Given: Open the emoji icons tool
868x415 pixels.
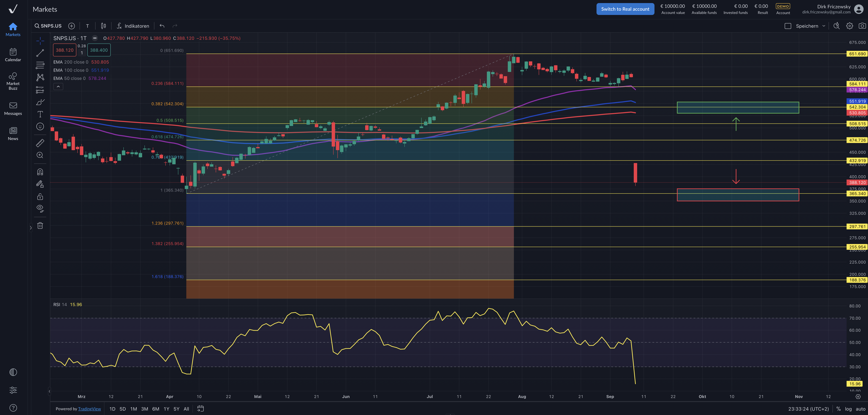Looking at the screenshot, I should coord(40,127).
